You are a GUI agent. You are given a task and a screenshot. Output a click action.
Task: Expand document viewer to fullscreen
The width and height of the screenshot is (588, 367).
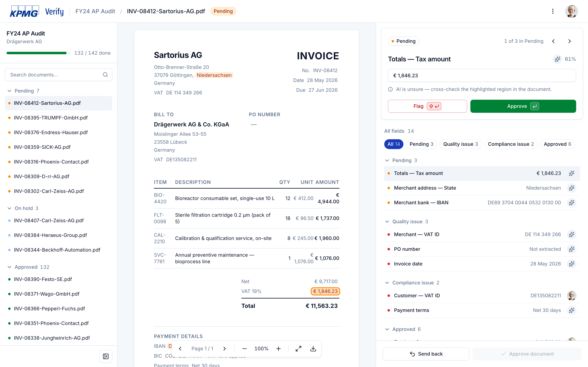pyautogui.click(x=298, y=349)
